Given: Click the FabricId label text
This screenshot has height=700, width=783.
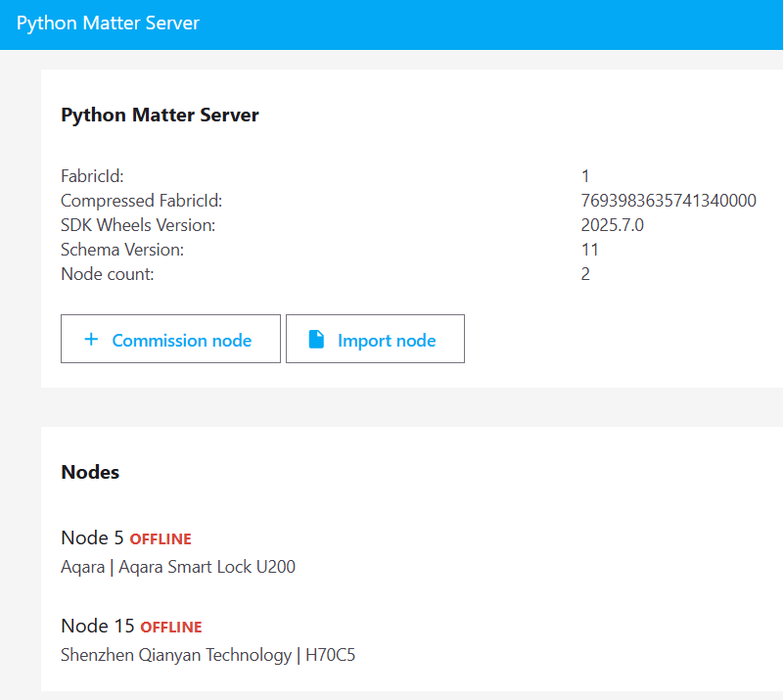Looking at the screenshot, I should click(x=92, y=176).
